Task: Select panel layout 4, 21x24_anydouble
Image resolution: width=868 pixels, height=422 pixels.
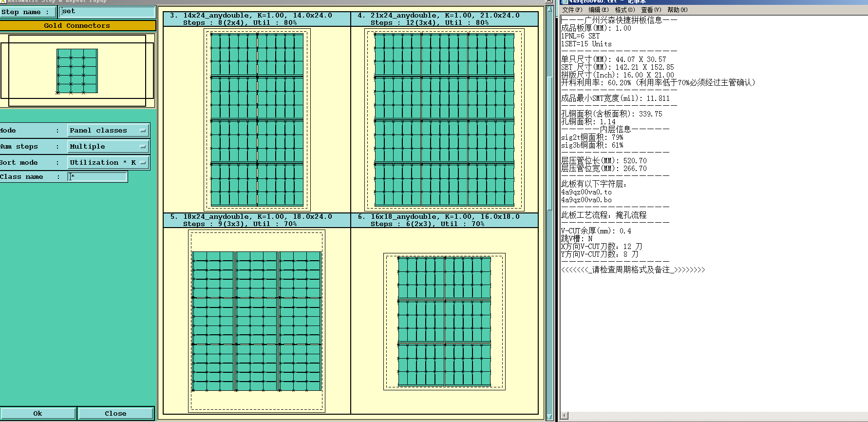Action: (444, 119)
